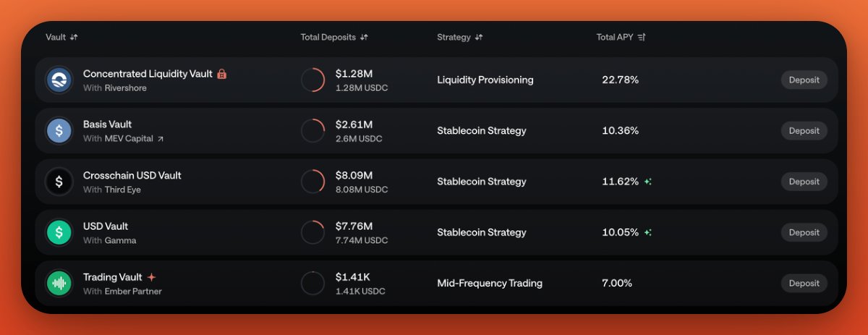Deposit into Crosschain USD Vault
Screen dimensions: 868x335
[804, 182]
